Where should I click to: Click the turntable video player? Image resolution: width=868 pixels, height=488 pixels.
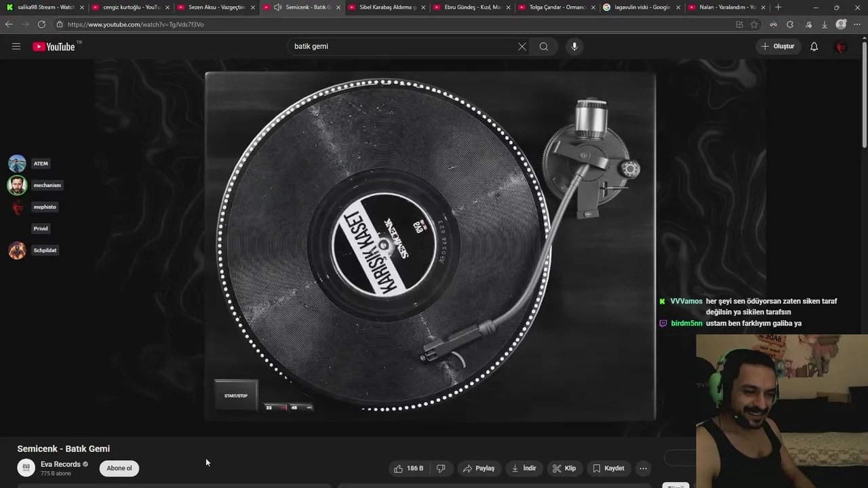pos(431,247)
